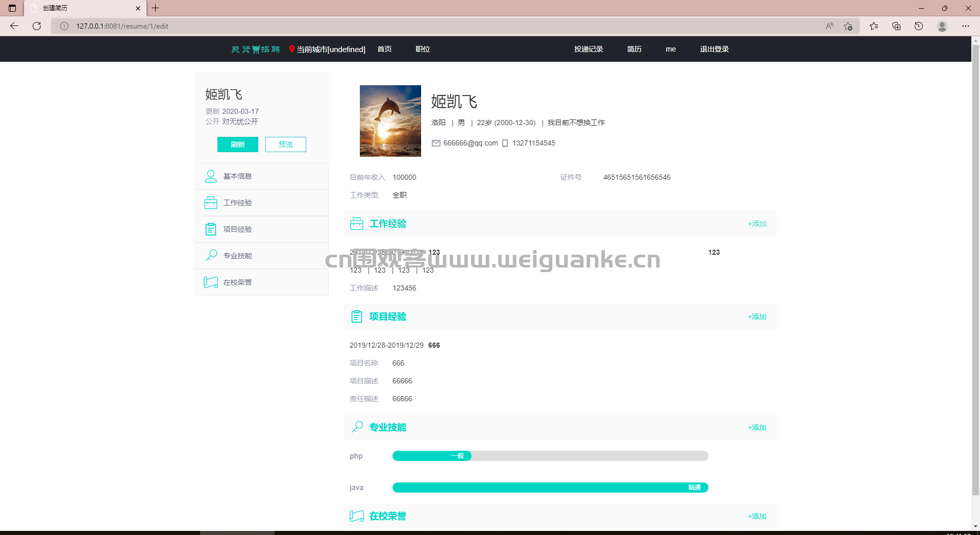Click +添加 in the 工作经验 section
Screen dimensions: 980x535
(x=757, y=224)
